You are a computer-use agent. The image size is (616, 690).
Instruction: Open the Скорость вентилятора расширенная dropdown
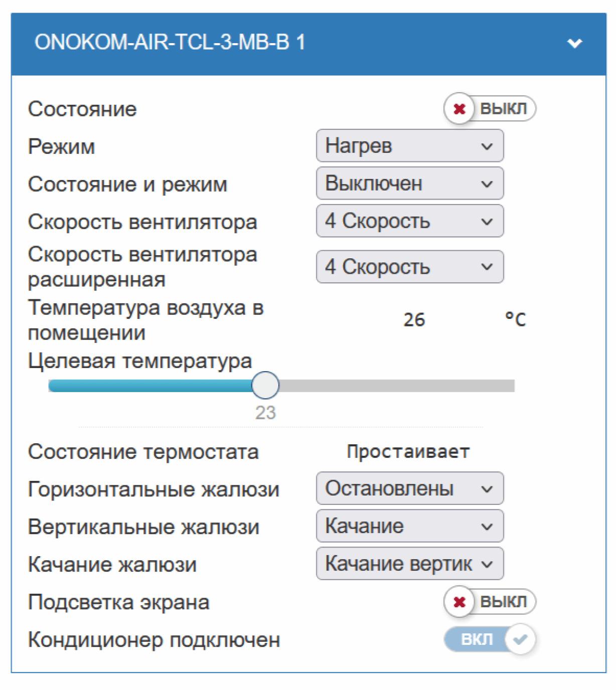[409, 267]
